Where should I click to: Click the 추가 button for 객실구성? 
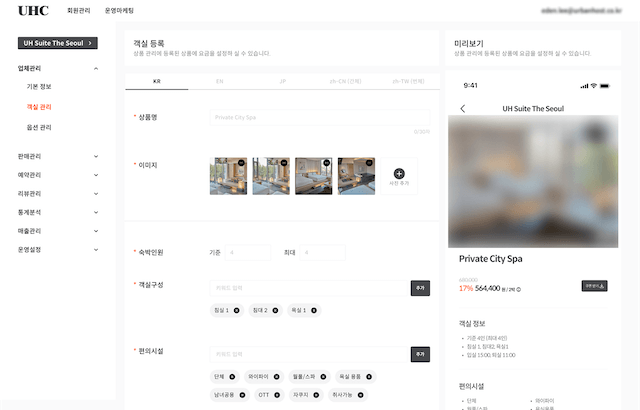pos(419,288)
